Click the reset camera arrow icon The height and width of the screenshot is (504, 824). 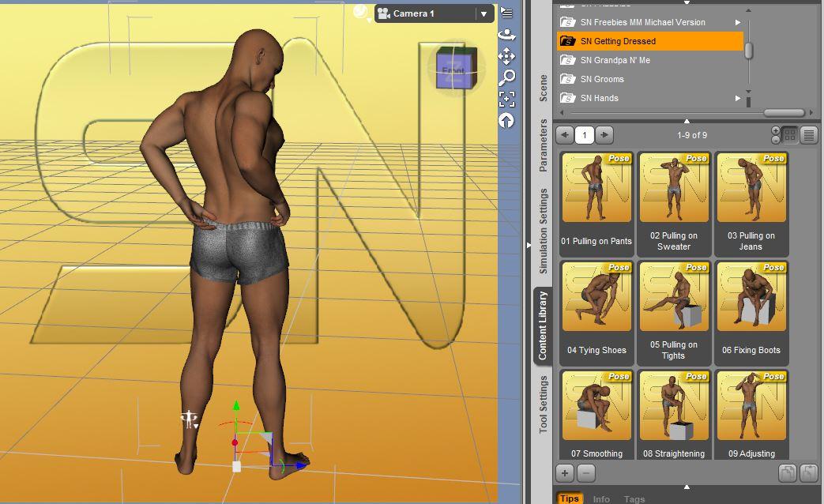506,120
